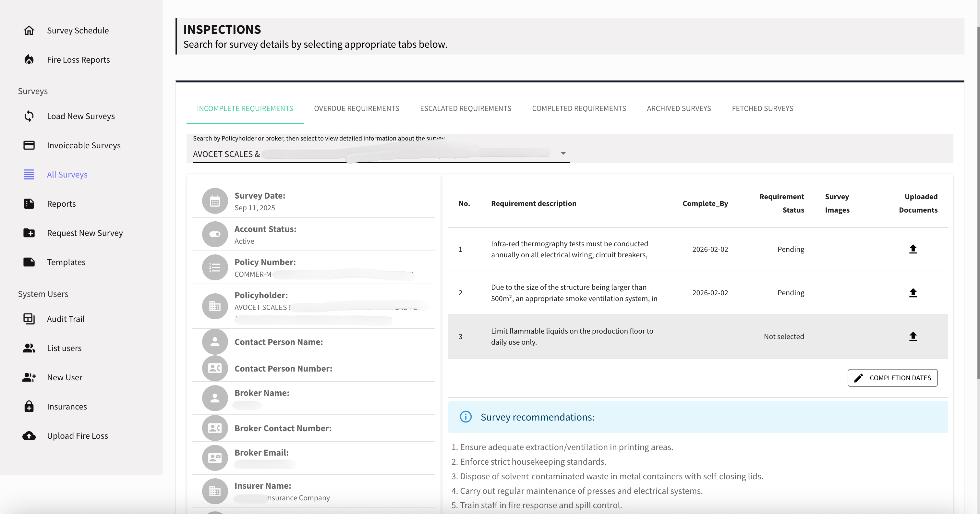Expand the policyholder search dropdown arrow
The width and height of the screenshot is (980, 514).
[x=563, y=153]
